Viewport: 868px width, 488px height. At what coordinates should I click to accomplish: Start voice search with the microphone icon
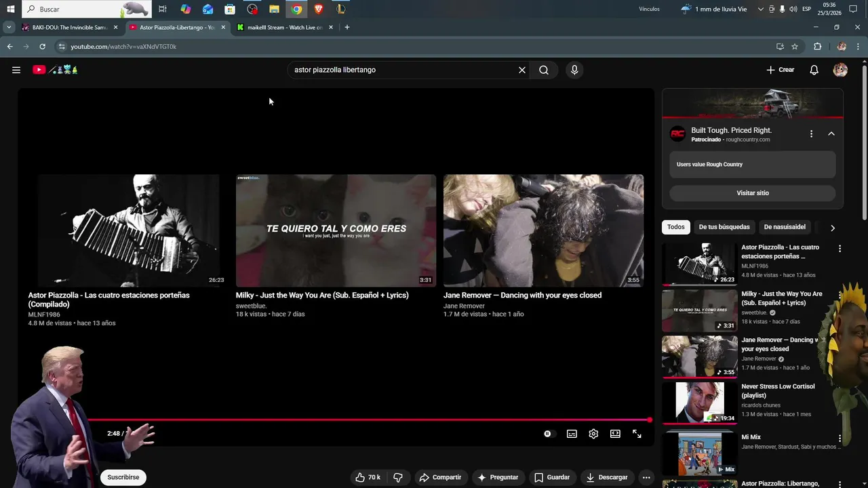574,70
